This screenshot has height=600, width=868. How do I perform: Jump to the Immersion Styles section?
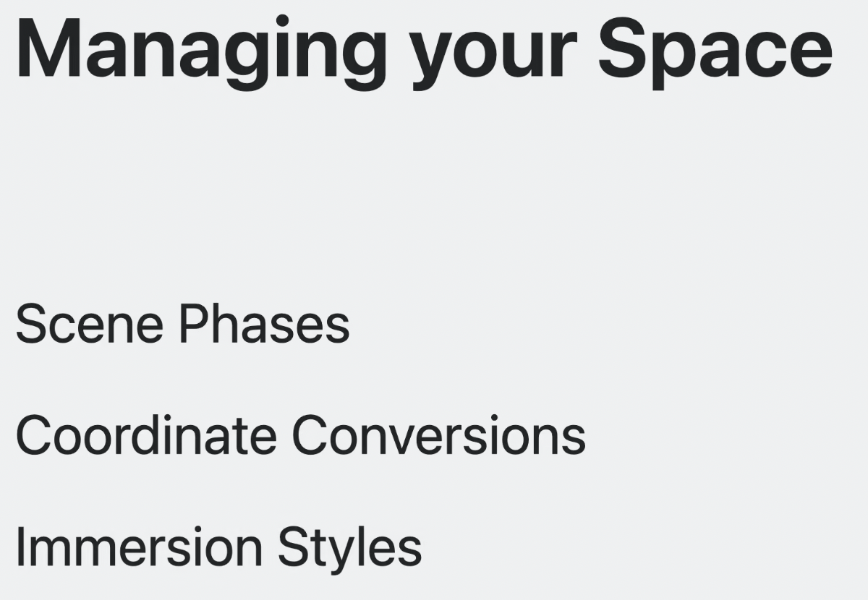[218, 547]
